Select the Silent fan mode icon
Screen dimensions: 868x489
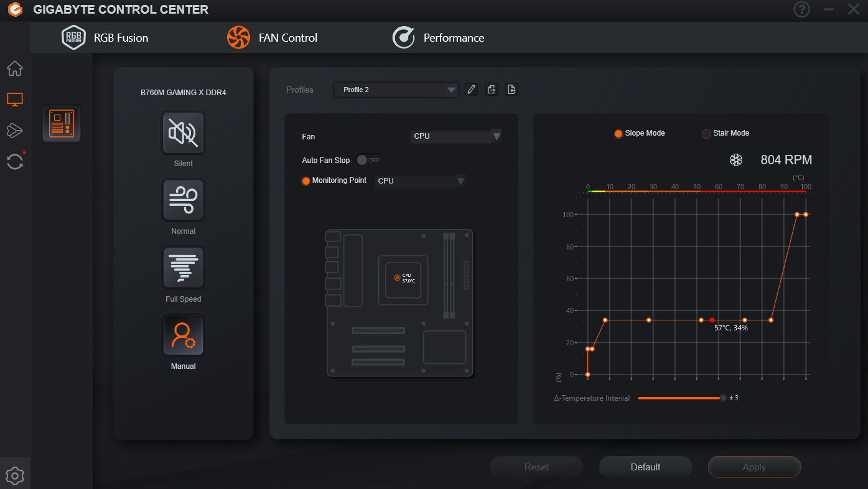[x=184, y=133]
